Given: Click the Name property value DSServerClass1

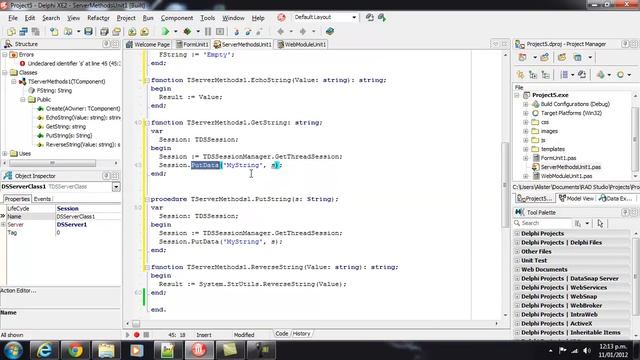Looking at the screenshot, I should pos(88,217).
